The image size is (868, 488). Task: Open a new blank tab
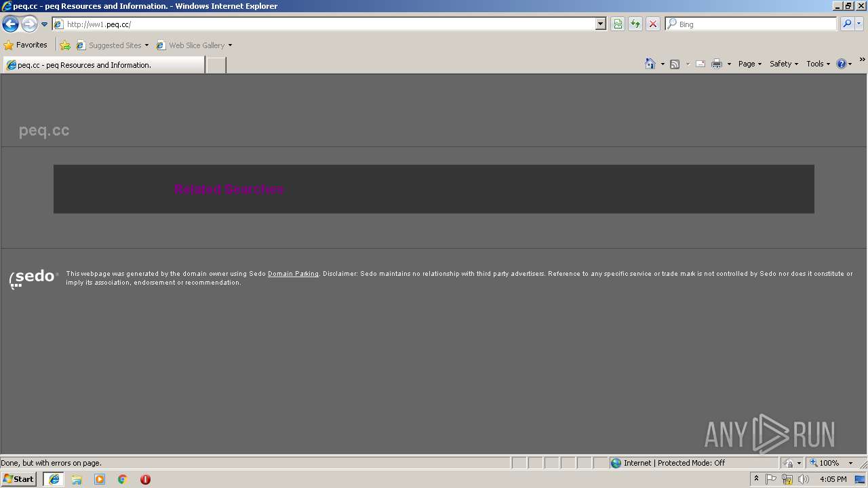pyautogui.click(x=216, y=65)
